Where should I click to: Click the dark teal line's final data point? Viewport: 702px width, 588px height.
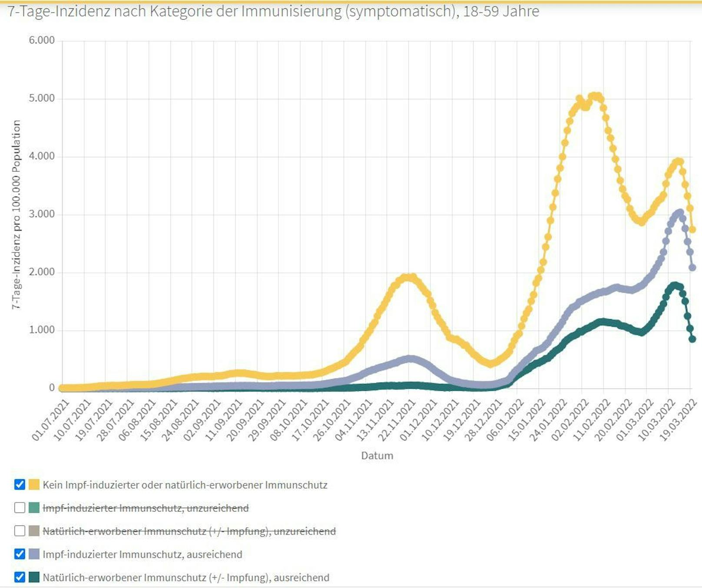click(692, 339)
